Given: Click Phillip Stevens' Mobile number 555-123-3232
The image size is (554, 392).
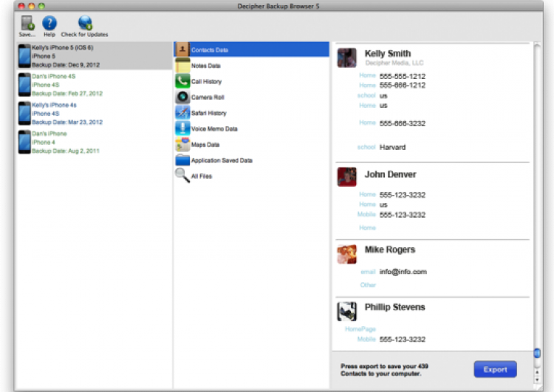Looking at the screenshot, I should click(403, 340).
